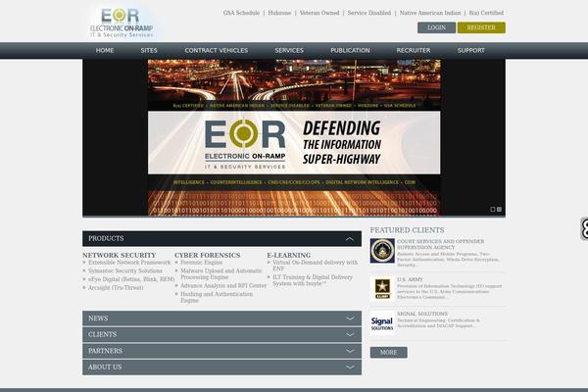Open eEye Digital product link

pos(131,279)
